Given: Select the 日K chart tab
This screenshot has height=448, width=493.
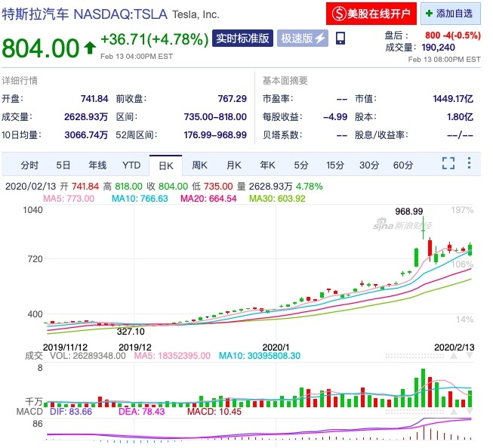Looking at the screenshot, I should coord(165,165).
